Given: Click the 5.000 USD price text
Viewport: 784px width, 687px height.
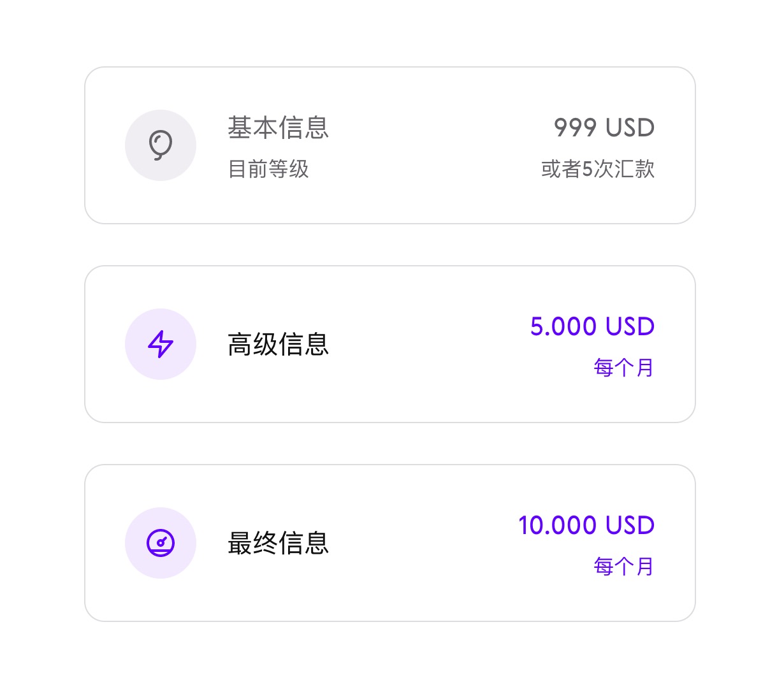Looking at the screenshot, I should 593,326.
